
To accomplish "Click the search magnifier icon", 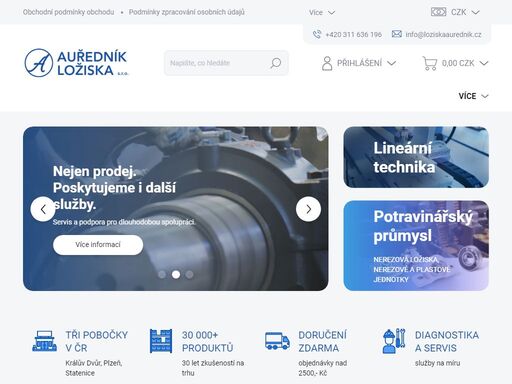I will click(276, 63).
